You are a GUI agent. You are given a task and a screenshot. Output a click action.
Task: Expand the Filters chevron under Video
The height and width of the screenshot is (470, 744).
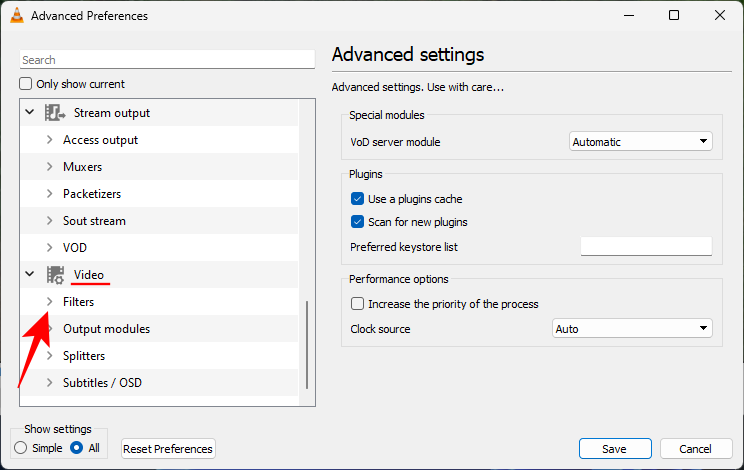(49, 301)
